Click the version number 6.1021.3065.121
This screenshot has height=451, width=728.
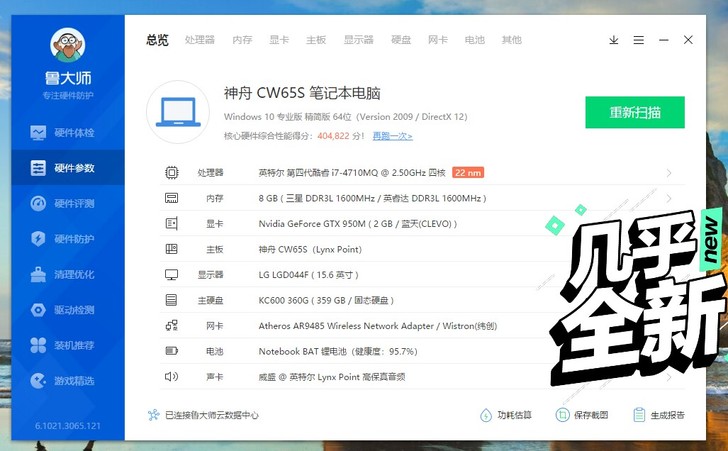pos(68,426)
